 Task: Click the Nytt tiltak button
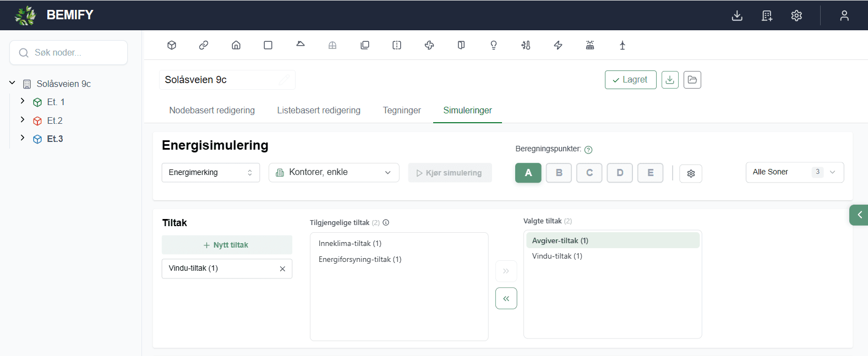[x=227, y=245]
